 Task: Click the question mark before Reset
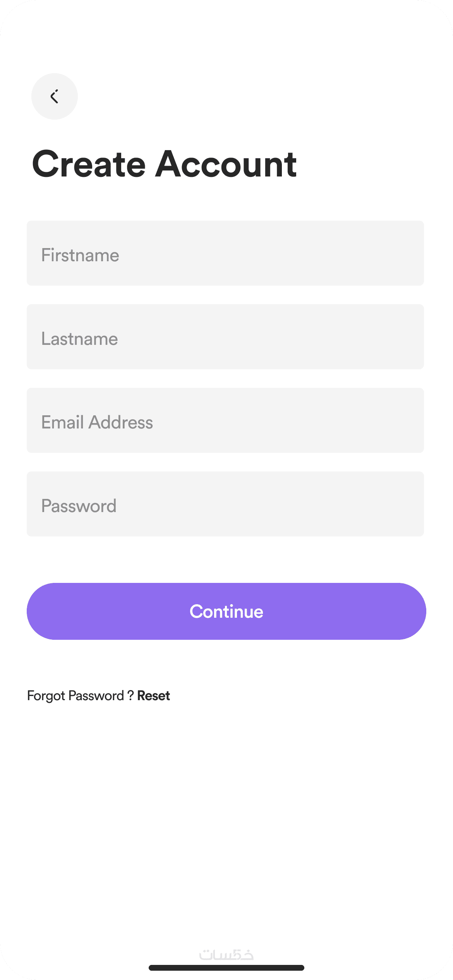(130, 696)
